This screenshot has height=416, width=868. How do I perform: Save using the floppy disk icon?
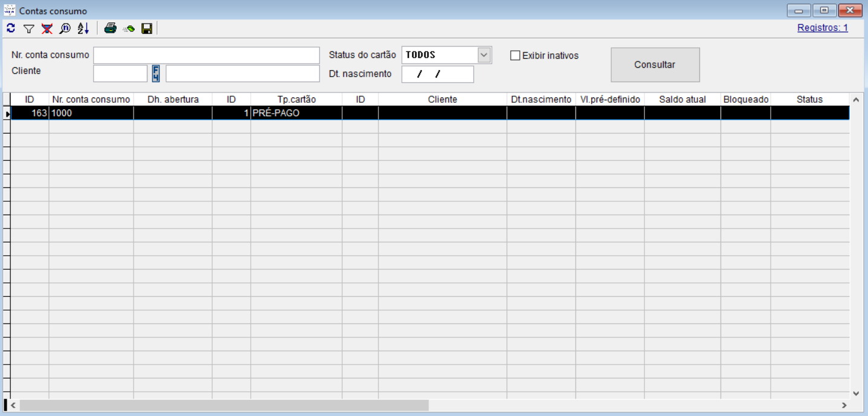point(146,28)
